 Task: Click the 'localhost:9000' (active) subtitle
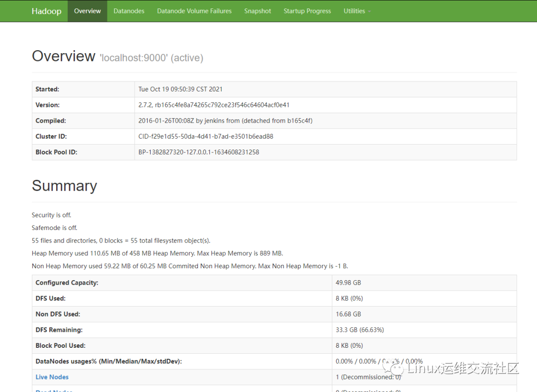pyautogui.click(x=151, y=58)
